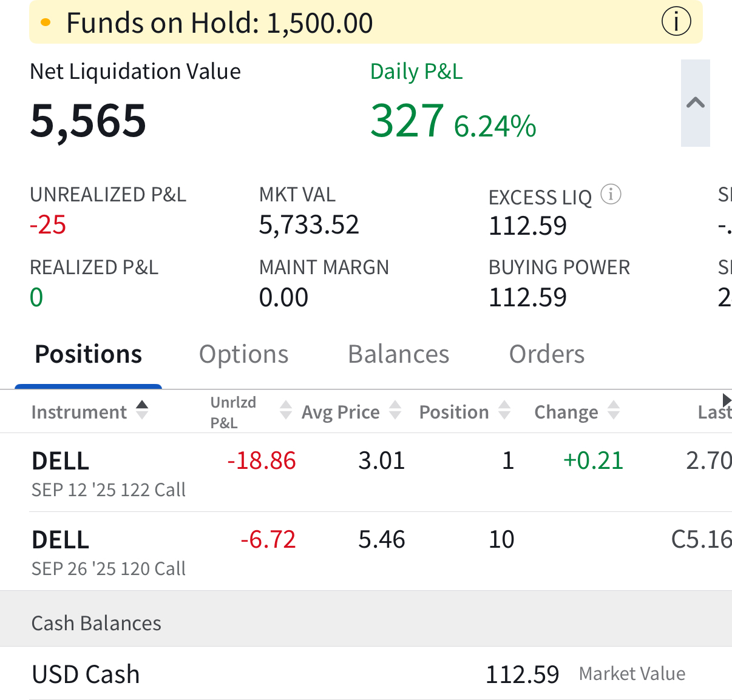Go to the Orders tab
The image size is (732, 700).
[x=546, y=354]
